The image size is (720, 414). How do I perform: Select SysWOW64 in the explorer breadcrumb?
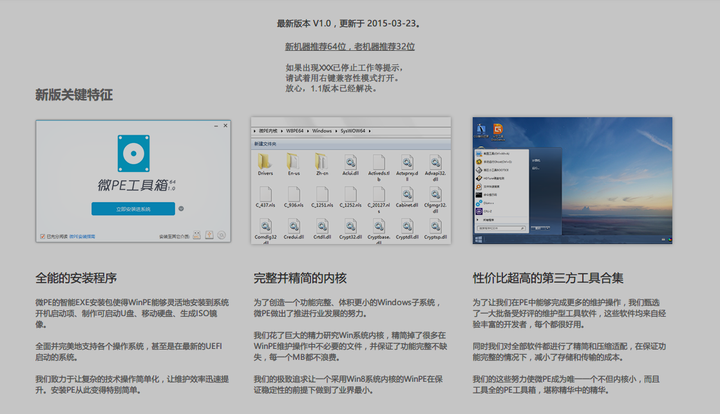coord(353,131)
